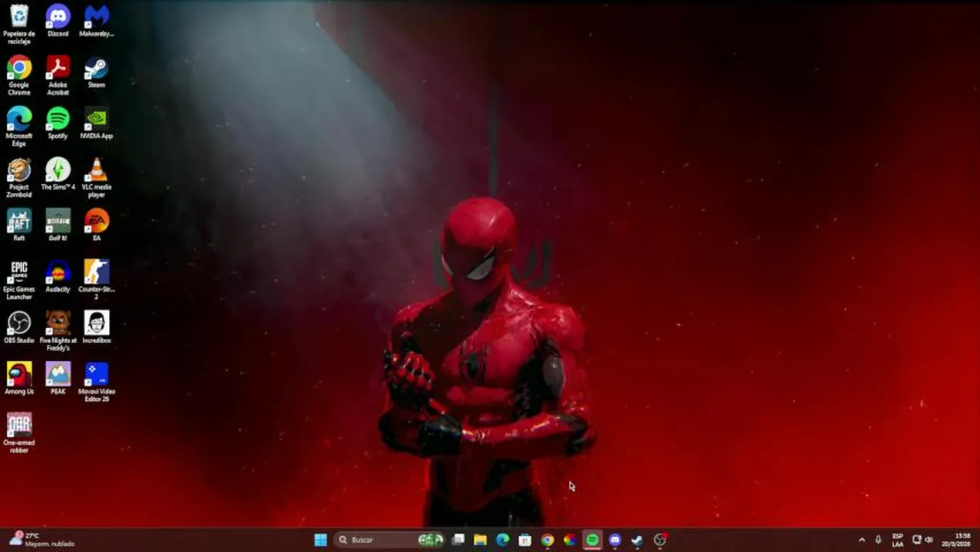Select the Audacity desktop shortcut

(58, 276)
